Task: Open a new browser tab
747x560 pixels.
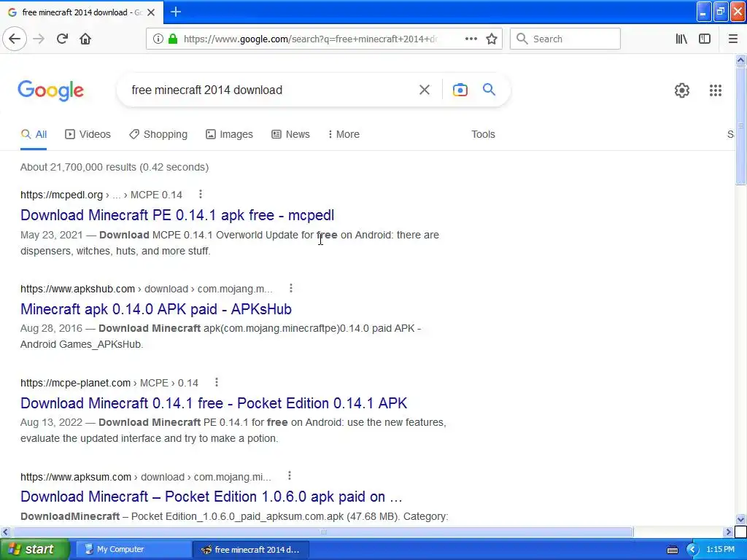Action: 176,12
